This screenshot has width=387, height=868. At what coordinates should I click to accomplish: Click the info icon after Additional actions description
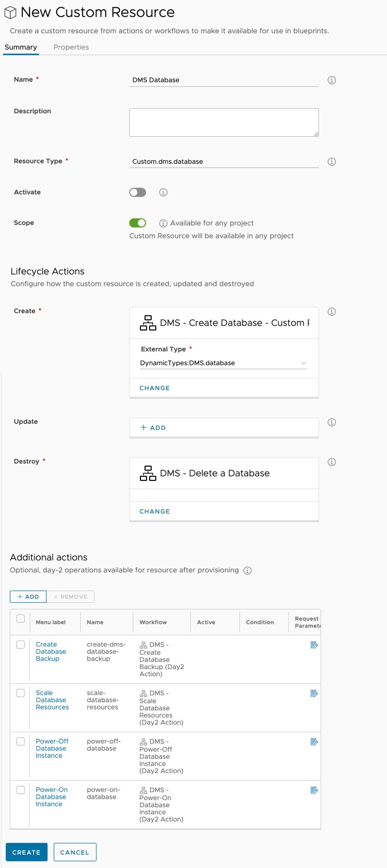tap(248, 571)
